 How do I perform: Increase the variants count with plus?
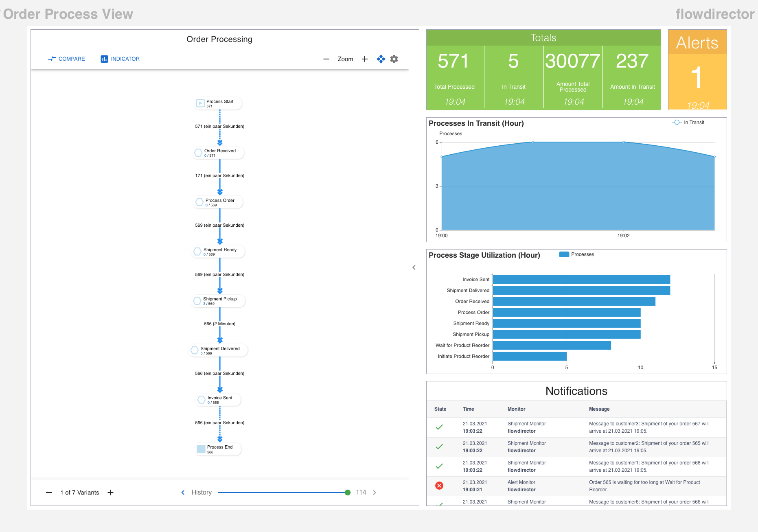110,493
